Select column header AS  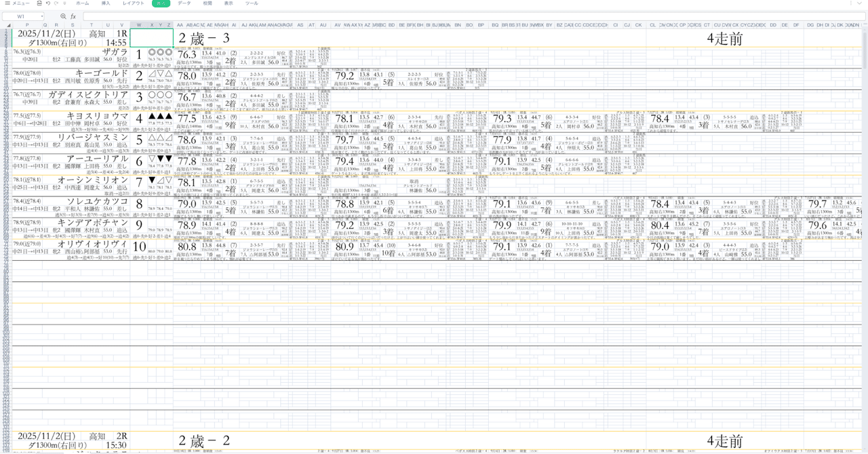click(x=300, y=25)
